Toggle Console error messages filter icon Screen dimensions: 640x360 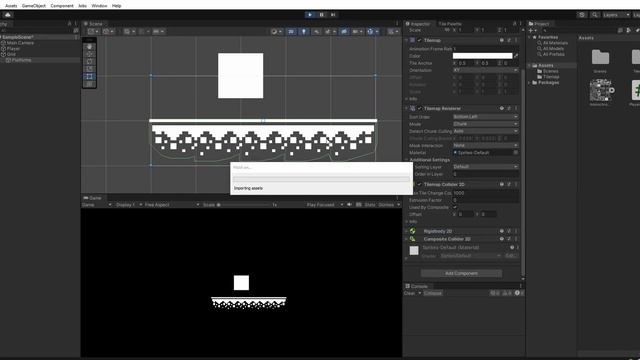click(x=518, y=293)
